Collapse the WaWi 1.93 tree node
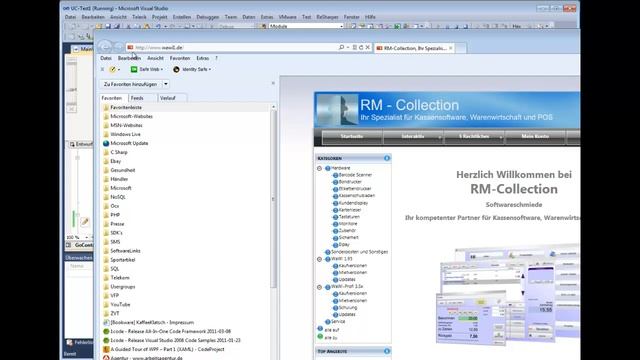 [320, 259]
